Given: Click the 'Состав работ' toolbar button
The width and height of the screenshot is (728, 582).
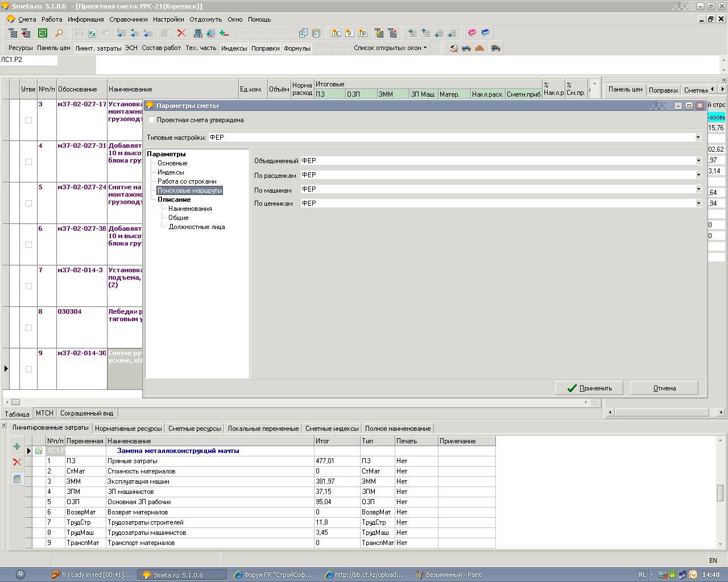Looking at the screenshot, I should click(162, 48).
